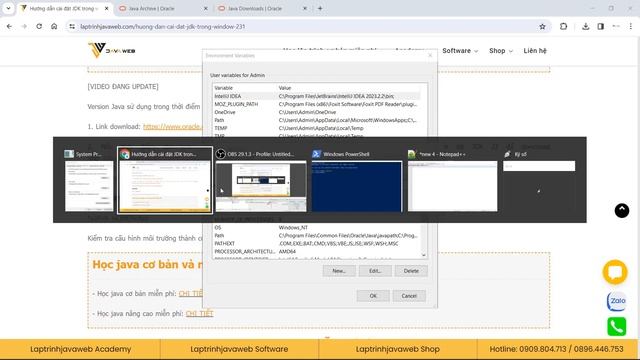This screenshot has width=640, height=360.
Task: Open Laptrinhjavaweb Software footer link
Action: (239, 349)
